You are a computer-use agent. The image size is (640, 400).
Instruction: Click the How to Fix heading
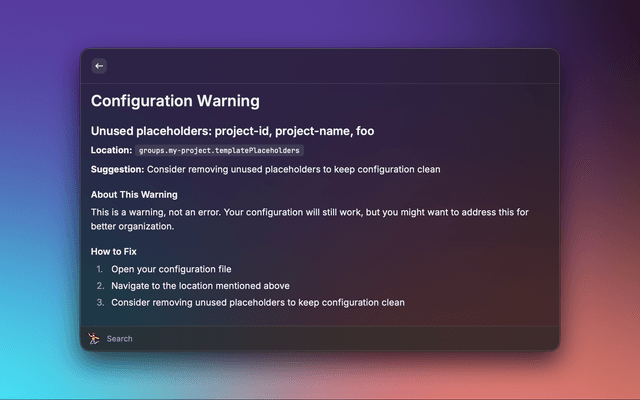113,252
